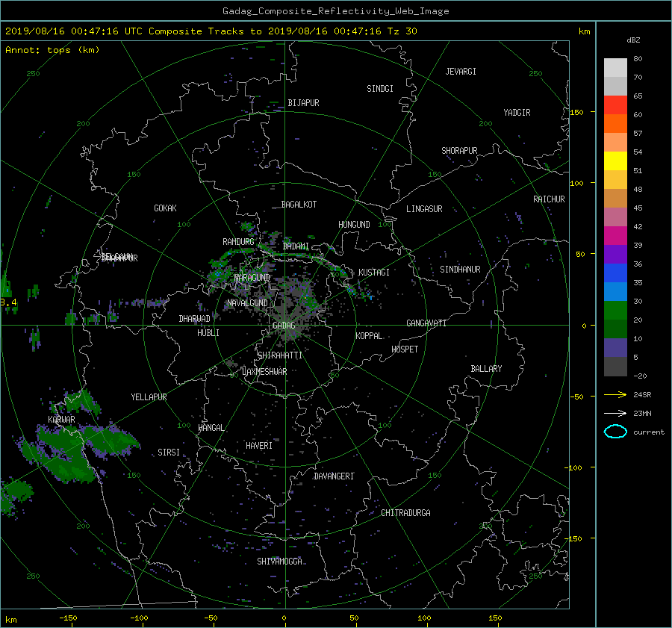Select the red 65 dBZ swatch
672x628 pixels.
(615, 105)
